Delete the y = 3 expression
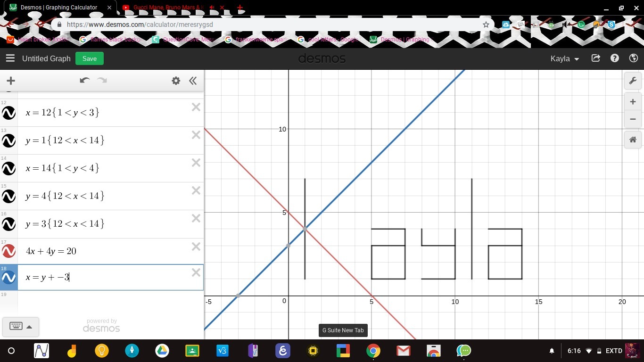The image size is (644, 362). pyautogui.click(x=196, y=219)
